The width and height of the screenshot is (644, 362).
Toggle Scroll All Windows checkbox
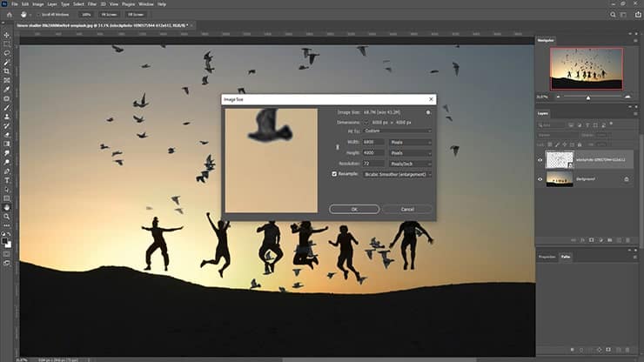tap(38, 15)
